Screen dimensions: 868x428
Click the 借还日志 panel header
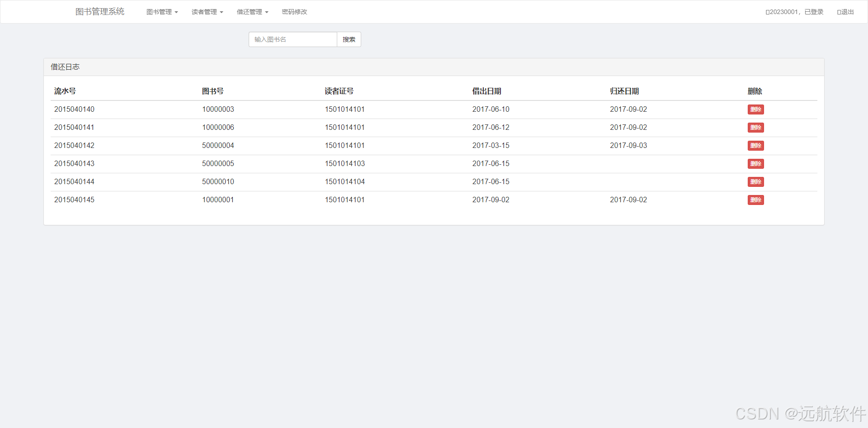point(65,67)
